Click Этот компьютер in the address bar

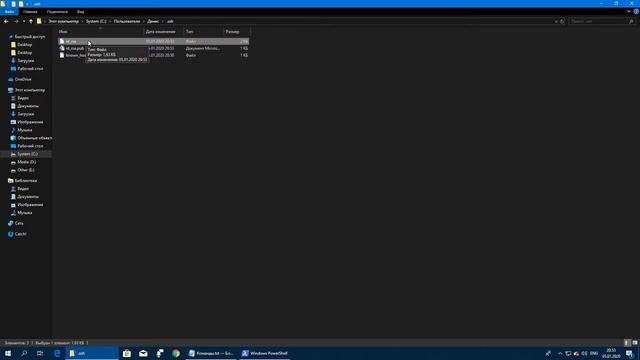(x=63, y=21)
